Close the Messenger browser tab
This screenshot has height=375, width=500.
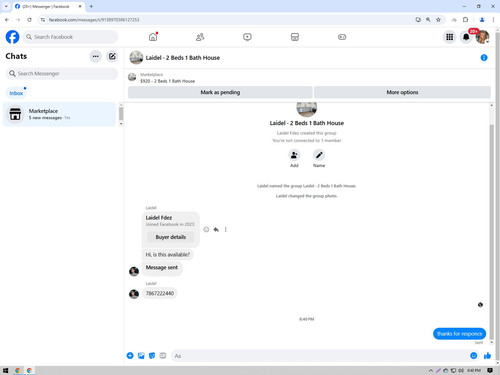click(80, 6)
